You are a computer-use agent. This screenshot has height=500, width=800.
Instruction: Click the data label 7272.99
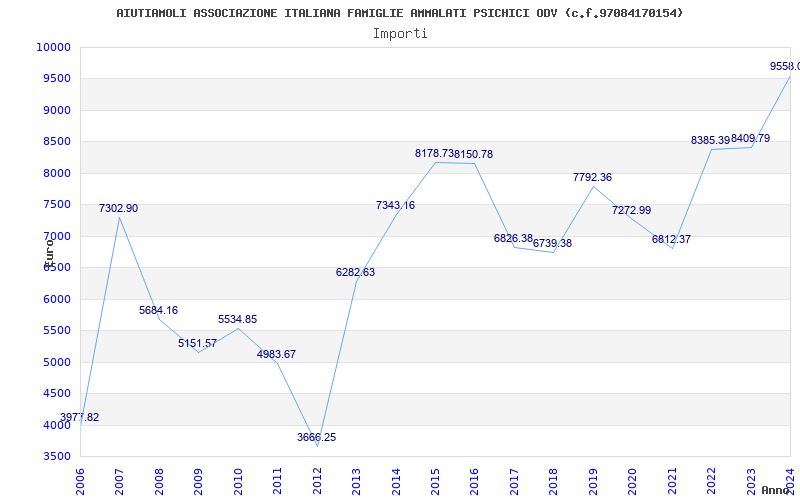tap(632, 210)
